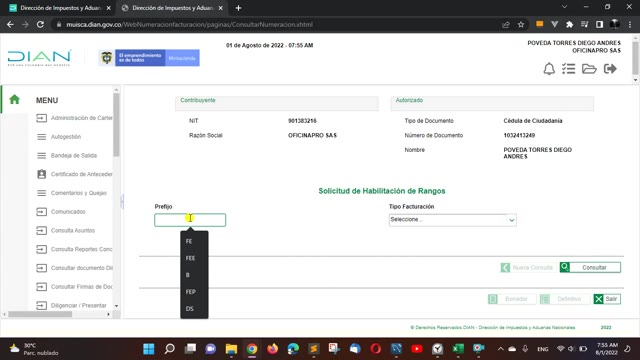
Task: Open YouTube app from taskbar
Action: (417, 349)
